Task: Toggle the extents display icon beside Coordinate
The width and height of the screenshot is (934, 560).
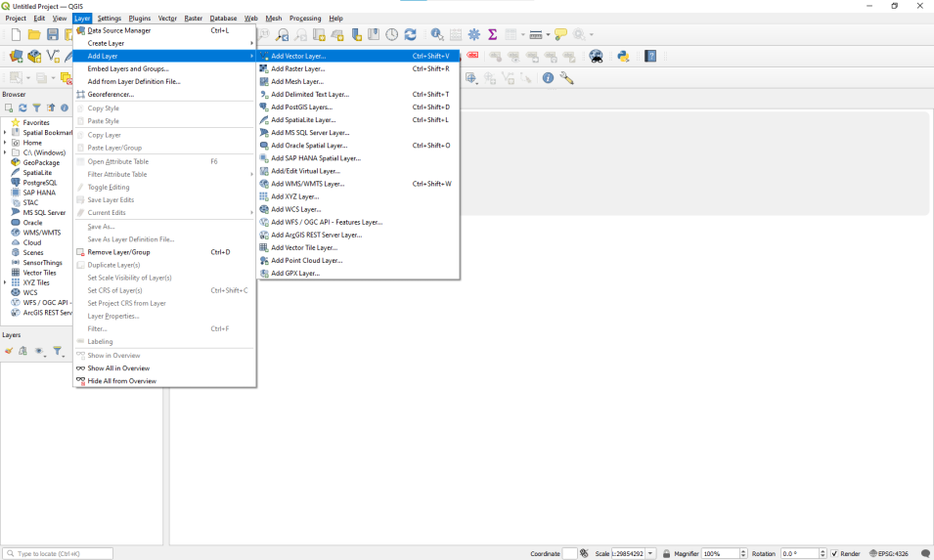Action: click(x=584, y=553)
